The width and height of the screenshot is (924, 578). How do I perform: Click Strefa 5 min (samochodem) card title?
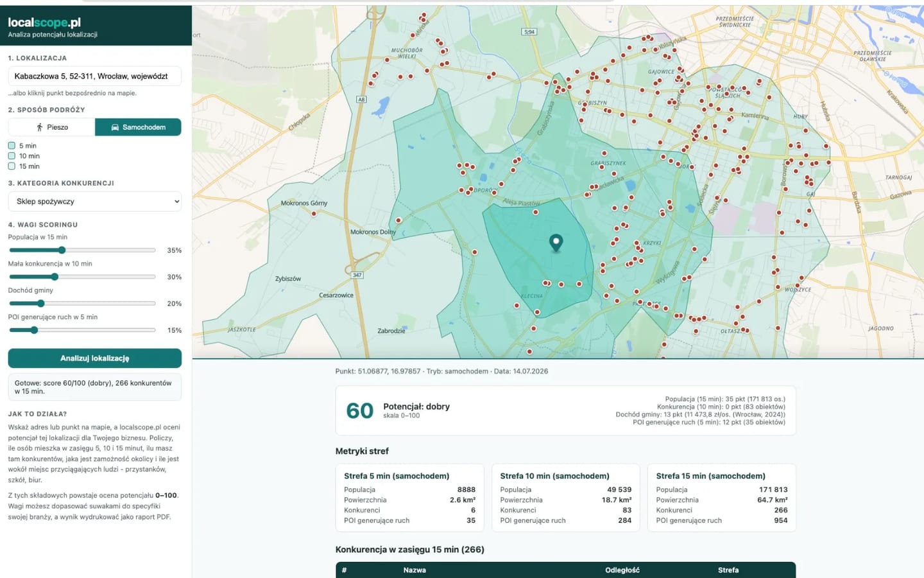coord(397,476)
